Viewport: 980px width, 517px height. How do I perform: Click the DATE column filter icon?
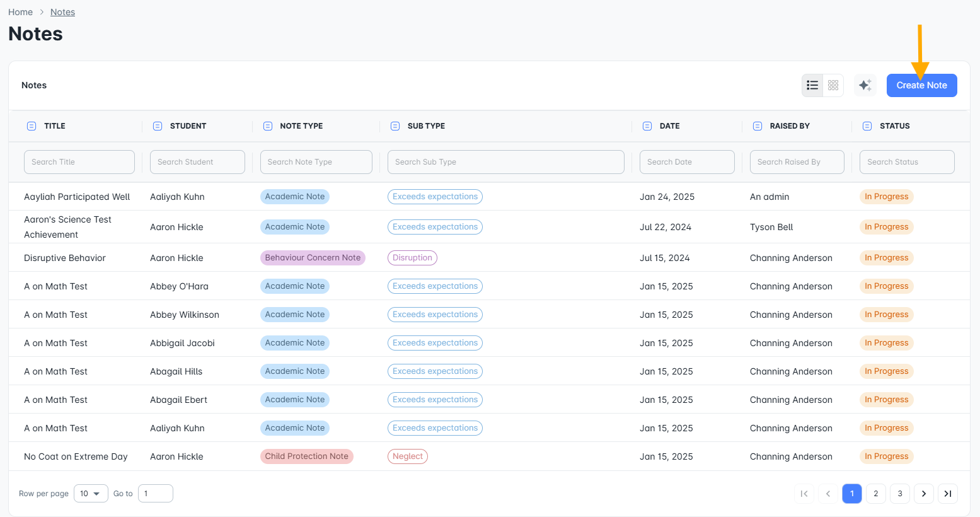pyautogui.click(x=647, y=126)
